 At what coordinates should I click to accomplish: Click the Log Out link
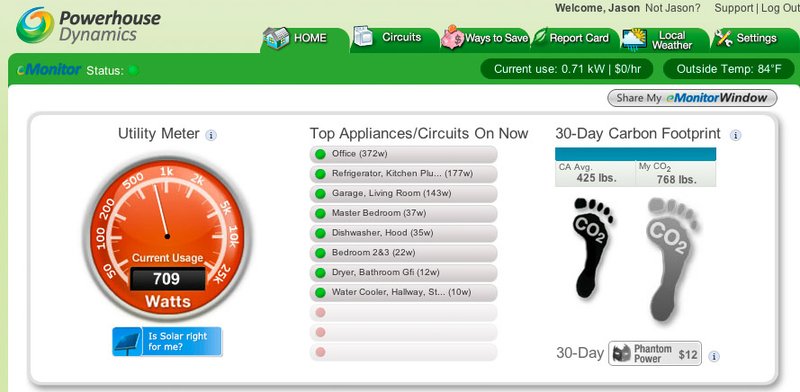point(780,8)
